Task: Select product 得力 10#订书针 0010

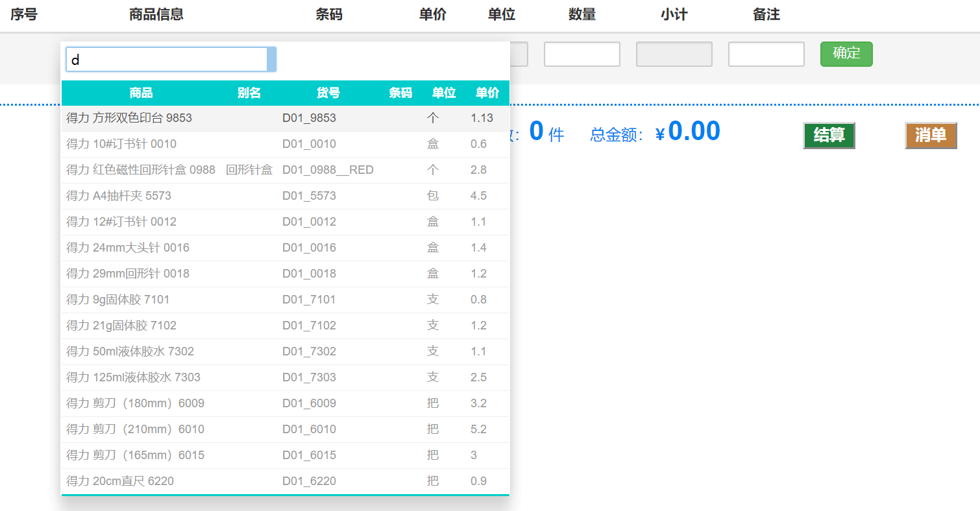Action: coord(286,144)
